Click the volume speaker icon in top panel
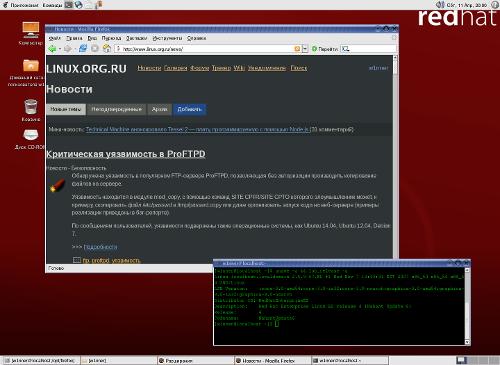 click(440, 5)
